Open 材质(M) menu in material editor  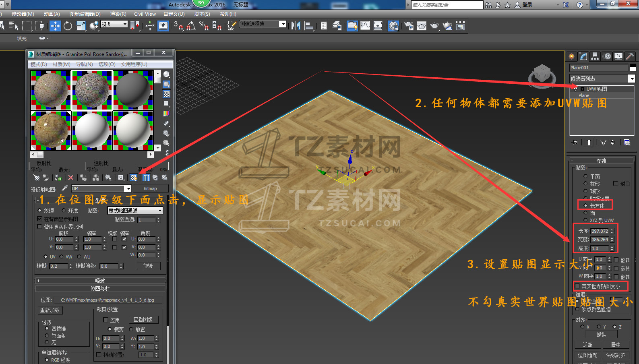(x=61, y=64)
